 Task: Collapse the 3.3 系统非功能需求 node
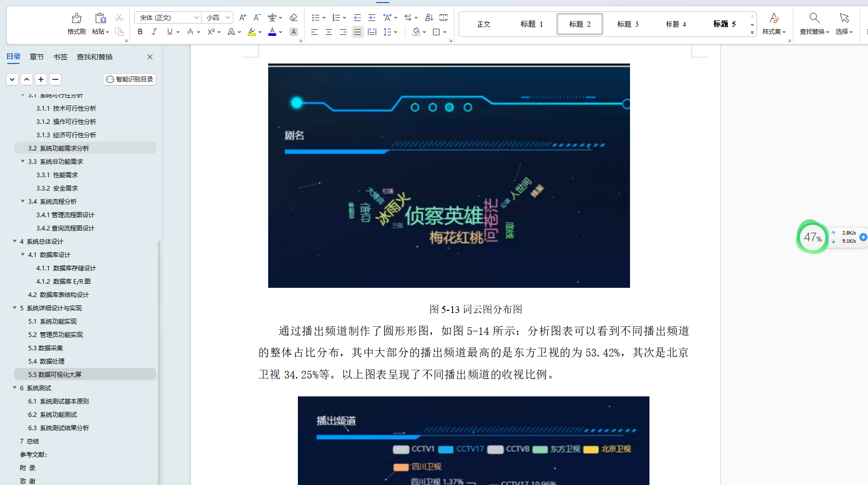coord(23,161)
